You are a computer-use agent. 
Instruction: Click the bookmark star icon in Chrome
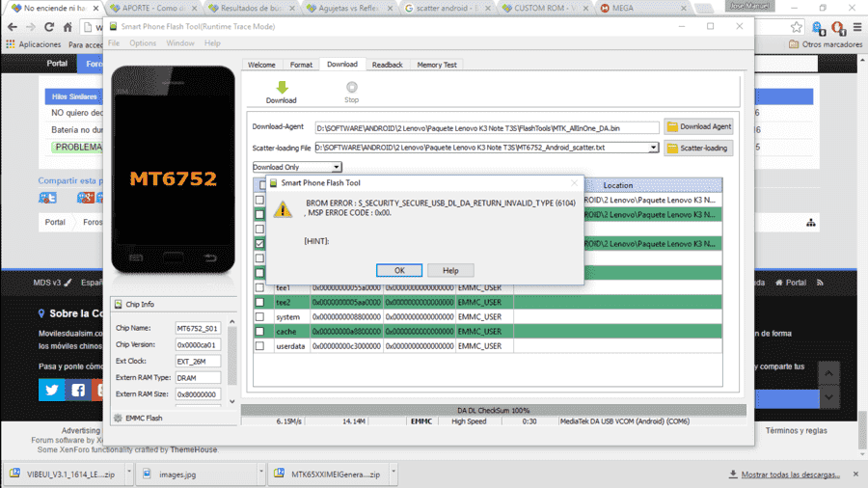click(796, 27)
